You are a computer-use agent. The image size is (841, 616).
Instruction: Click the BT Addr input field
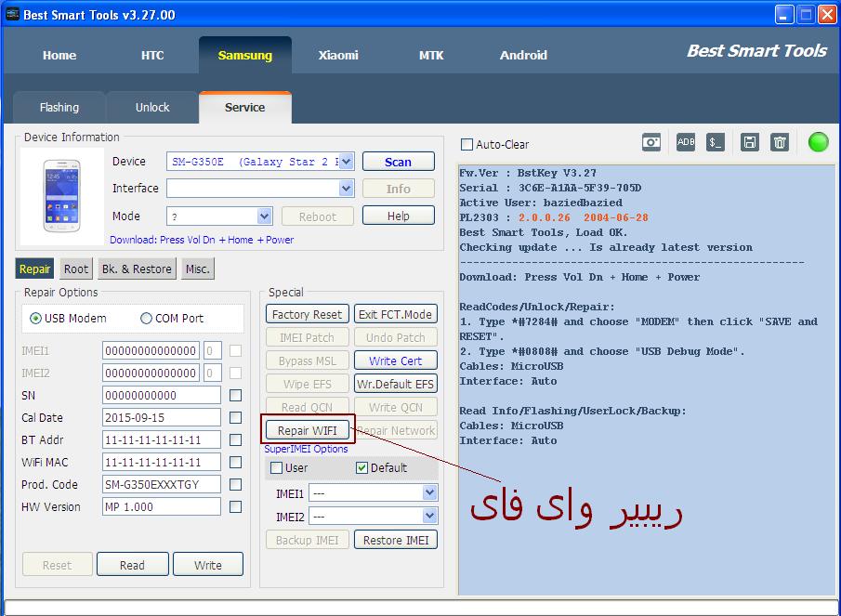162,440
